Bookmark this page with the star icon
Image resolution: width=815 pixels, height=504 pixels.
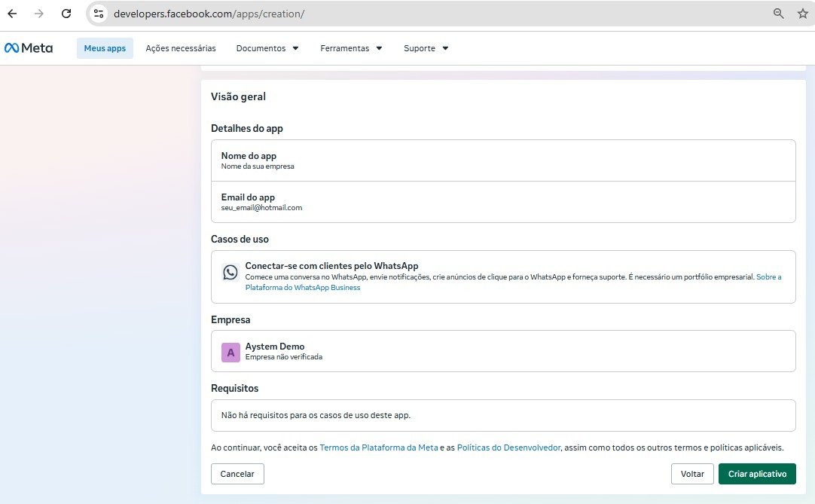(802, 14)
